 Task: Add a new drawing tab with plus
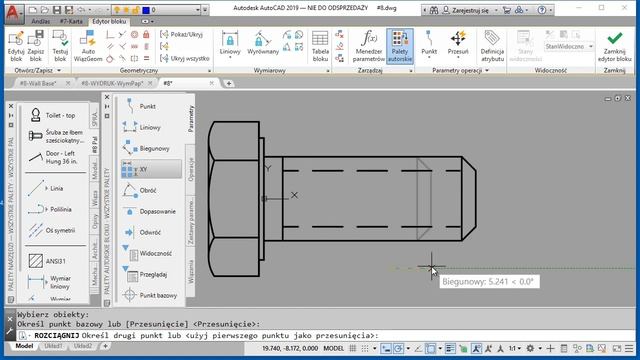(229, 83)
